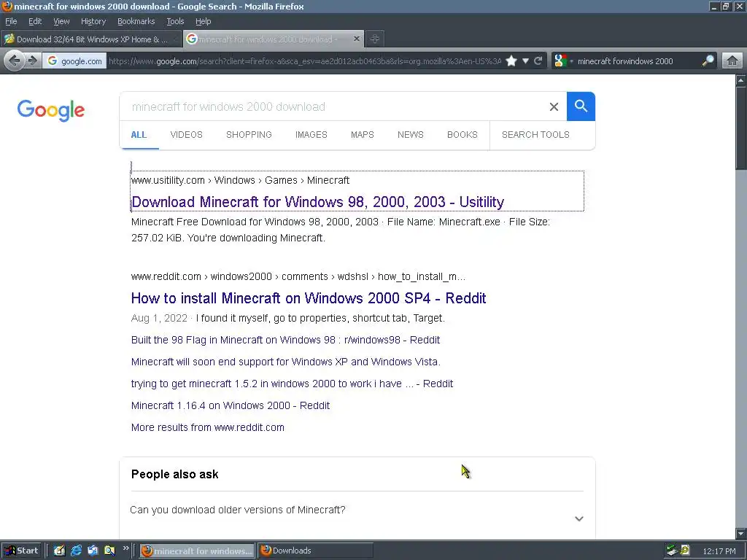Image resolution: width=747 pixels, height=560 pixels.
Task: Reload the page with the refresh icon
Action: pyautogui.click(x=538, y=61)
